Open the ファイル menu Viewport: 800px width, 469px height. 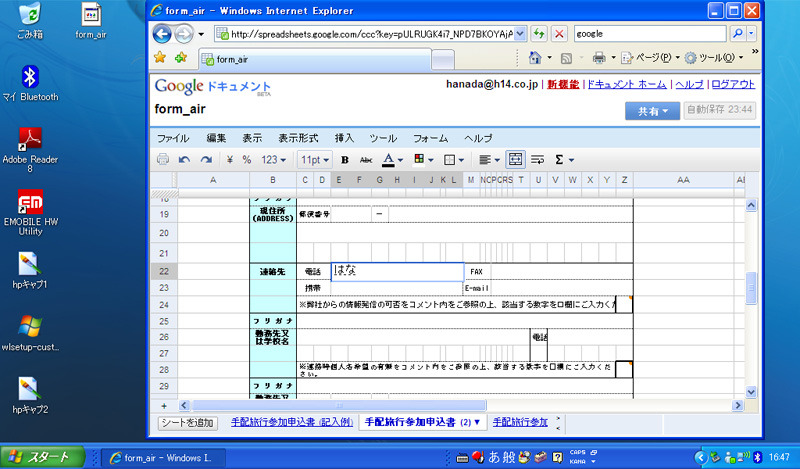pyautogui.click(x=173, y=138)
